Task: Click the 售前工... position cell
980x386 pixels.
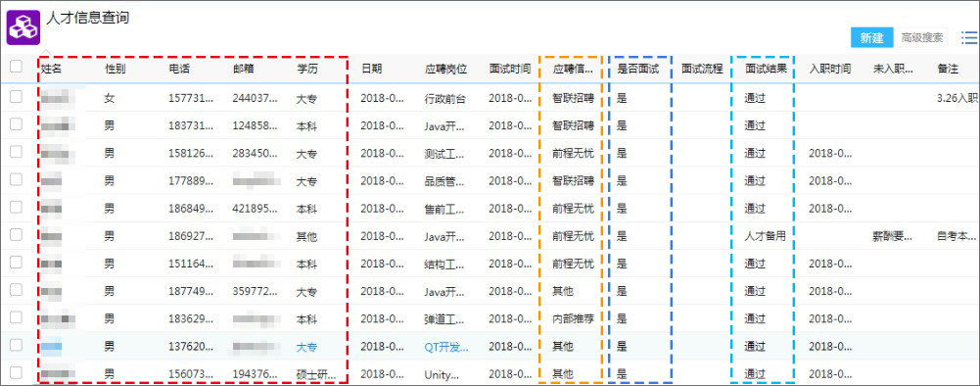Action: pyautogui.click(x=445, y=209)
